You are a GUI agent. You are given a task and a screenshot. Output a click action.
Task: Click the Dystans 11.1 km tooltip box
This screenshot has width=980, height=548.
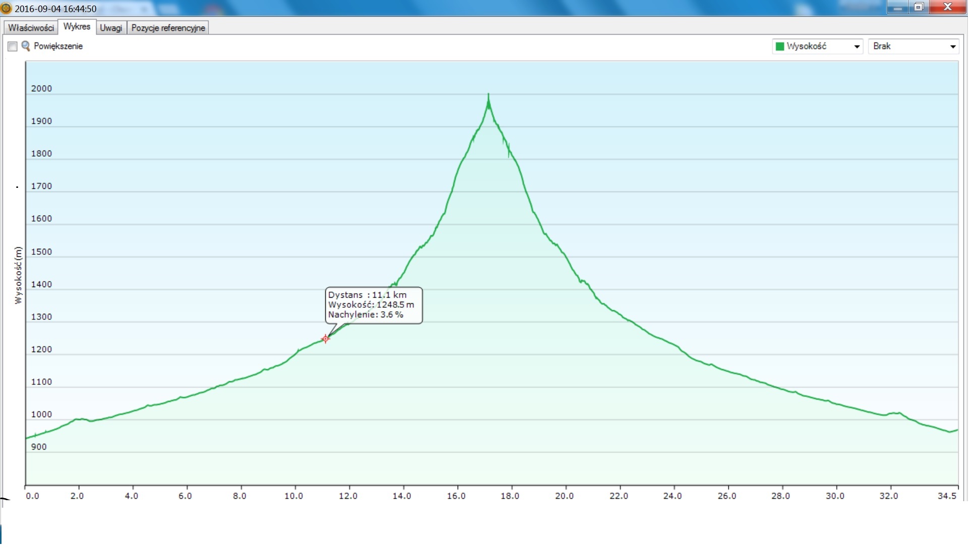tap(373, 305)
